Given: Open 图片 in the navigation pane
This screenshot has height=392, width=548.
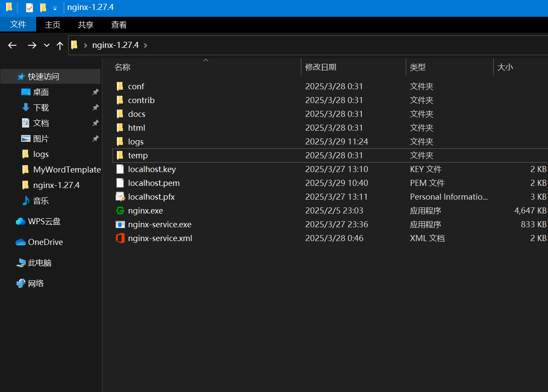Looking at the screenshot, I should (x=41, y=138).
